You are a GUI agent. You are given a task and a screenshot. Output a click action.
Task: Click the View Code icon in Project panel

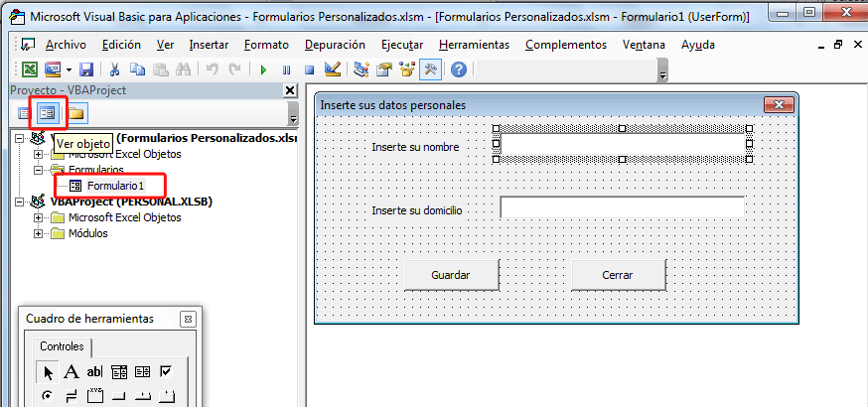[25, 114]
